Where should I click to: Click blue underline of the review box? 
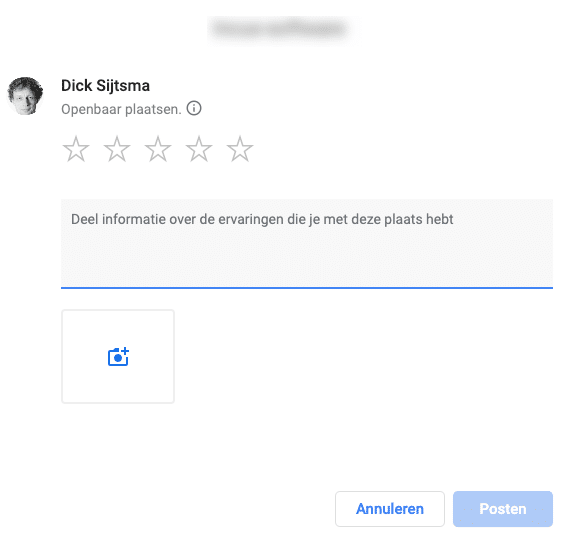307,288
